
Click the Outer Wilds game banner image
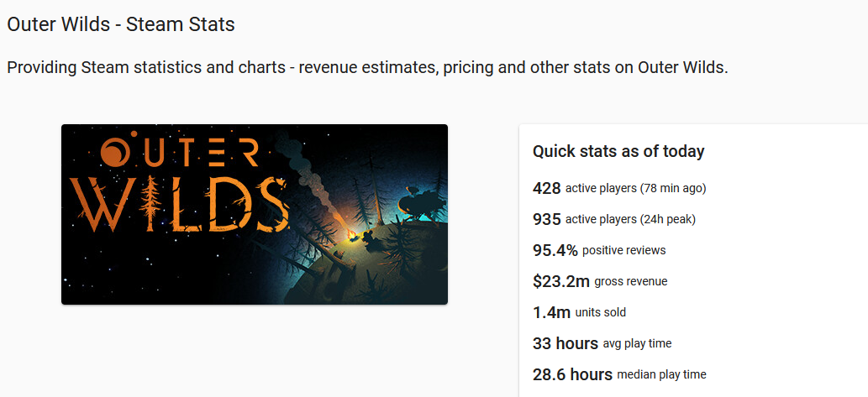(x=254, y=214)
